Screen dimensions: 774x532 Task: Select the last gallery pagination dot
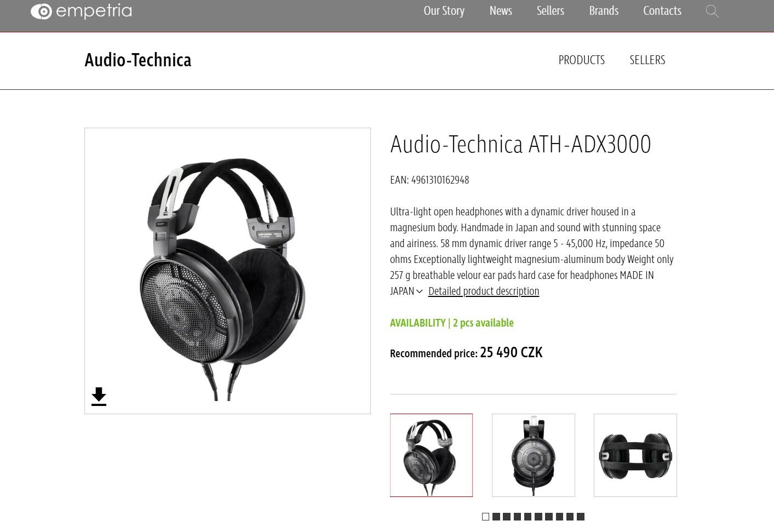(x=581, y=517)
